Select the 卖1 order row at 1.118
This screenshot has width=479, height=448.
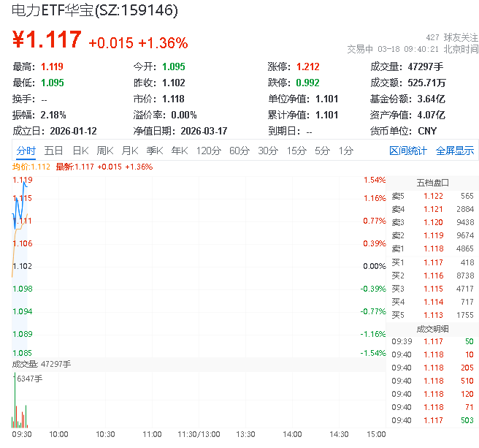click(432, 248)
